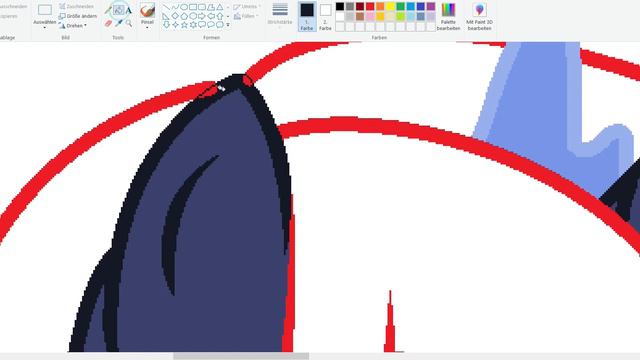Pick the Oval shape
The image size is (640, 360).
click(184, 7)
